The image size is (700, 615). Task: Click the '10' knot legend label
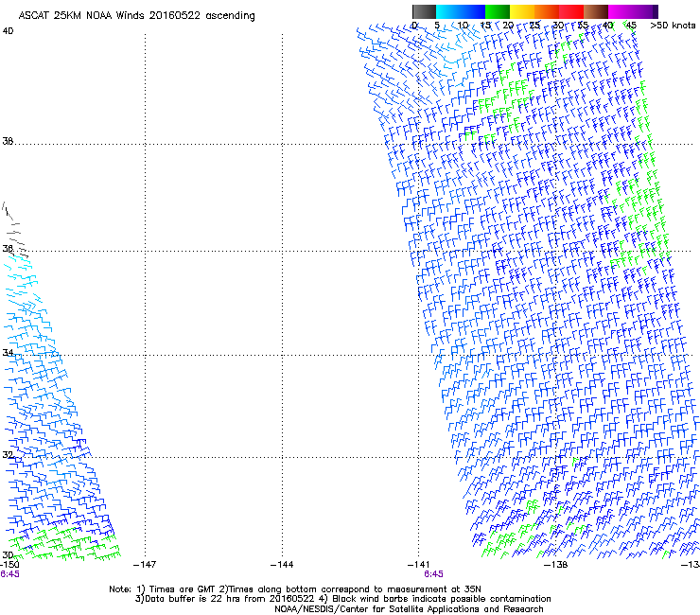click(463, 26)
